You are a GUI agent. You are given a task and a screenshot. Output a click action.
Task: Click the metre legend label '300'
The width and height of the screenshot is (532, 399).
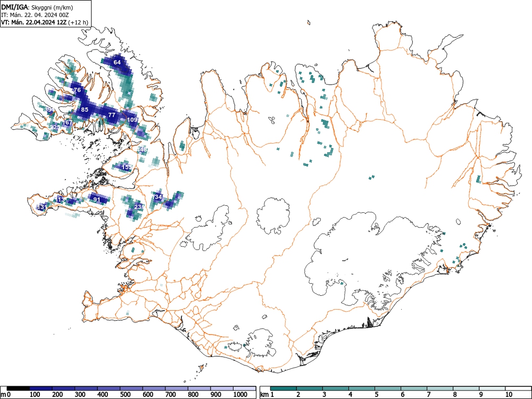(x=80, y=394)
